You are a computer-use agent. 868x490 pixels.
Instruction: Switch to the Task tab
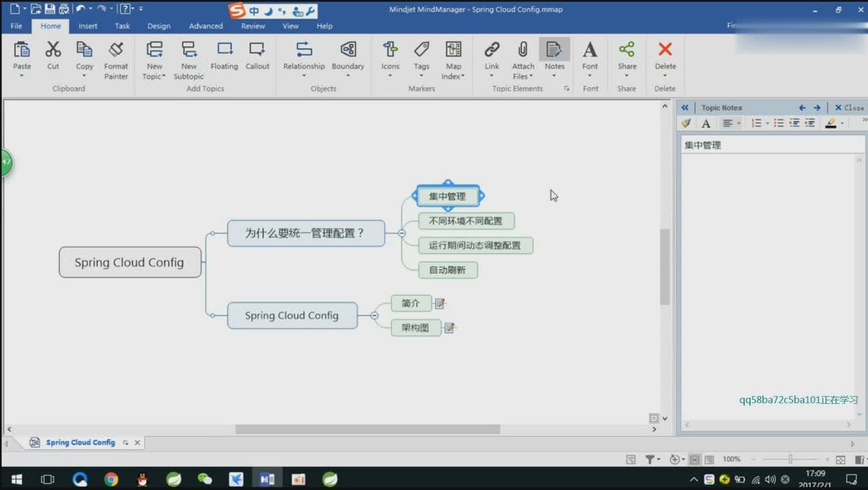click(x=122, y=26)
